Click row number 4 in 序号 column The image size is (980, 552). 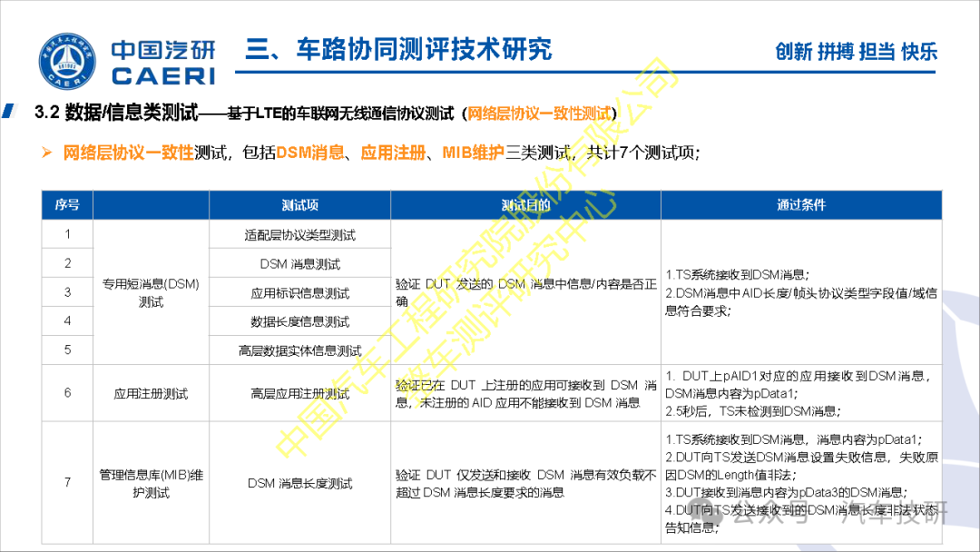tap(67, 320)
